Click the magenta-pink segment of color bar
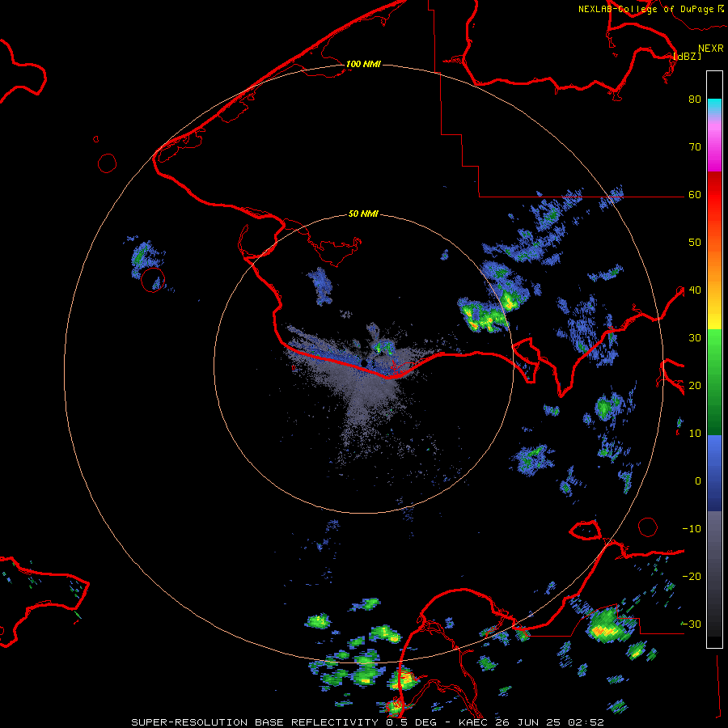The height and width of the screenshot is (728, 728). pyautogui.click(x=714, y=146)
